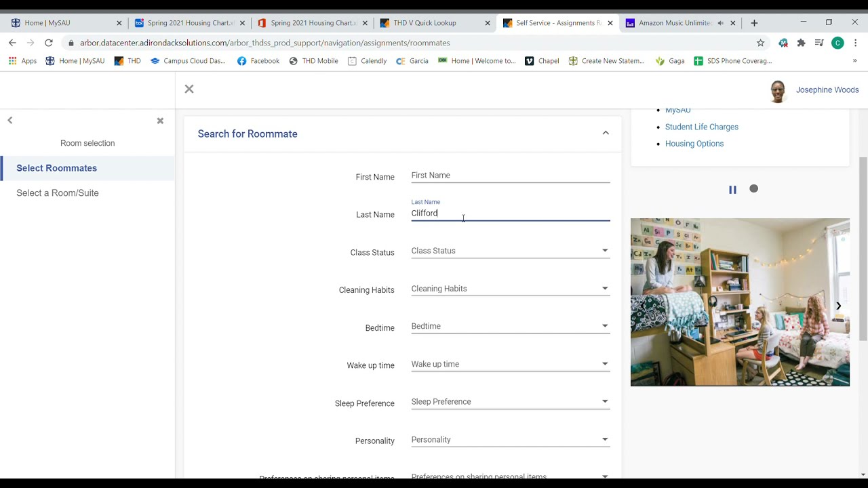Screen dimensions: 868x488
Task: Open the Garcia bookmark
Action: 412,61
